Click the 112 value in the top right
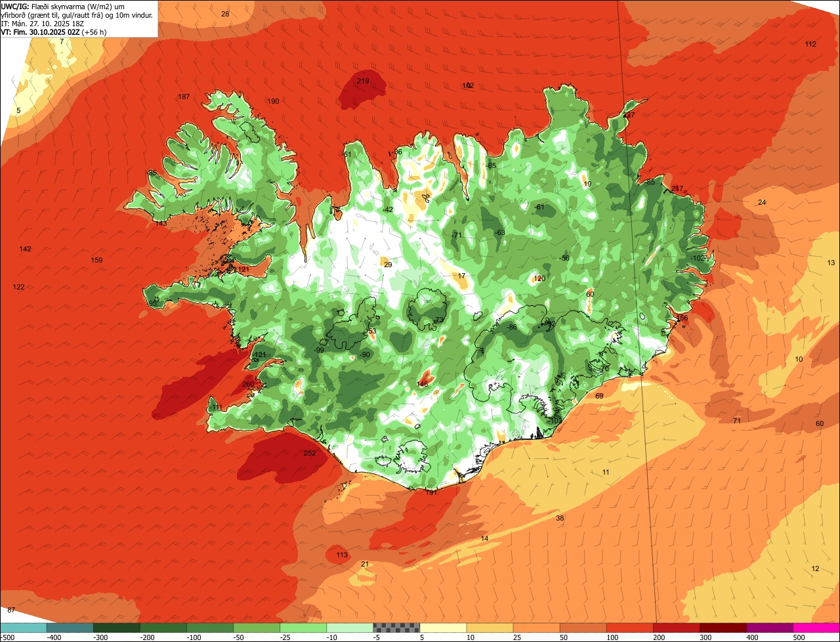The width and height of the screenshot is (840, 642). click(810, 45)
